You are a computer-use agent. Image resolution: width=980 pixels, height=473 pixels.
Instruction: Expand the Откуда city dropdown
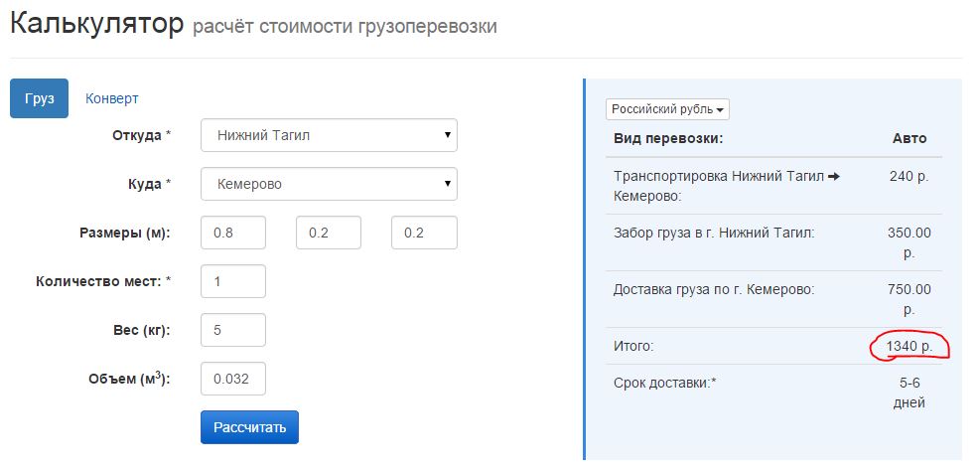tap(329, 135)
